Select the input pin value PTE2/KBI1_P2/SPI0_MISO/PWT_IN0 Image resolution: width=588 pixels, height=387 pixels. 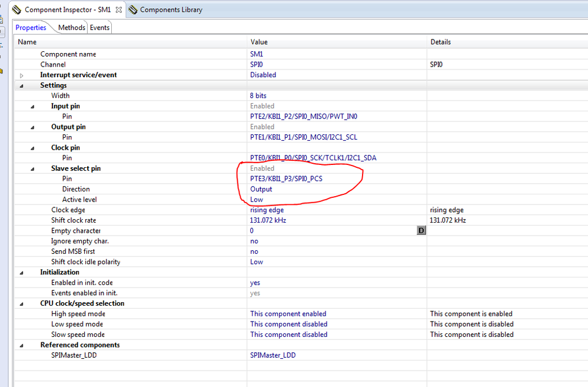tap(303, 117)
